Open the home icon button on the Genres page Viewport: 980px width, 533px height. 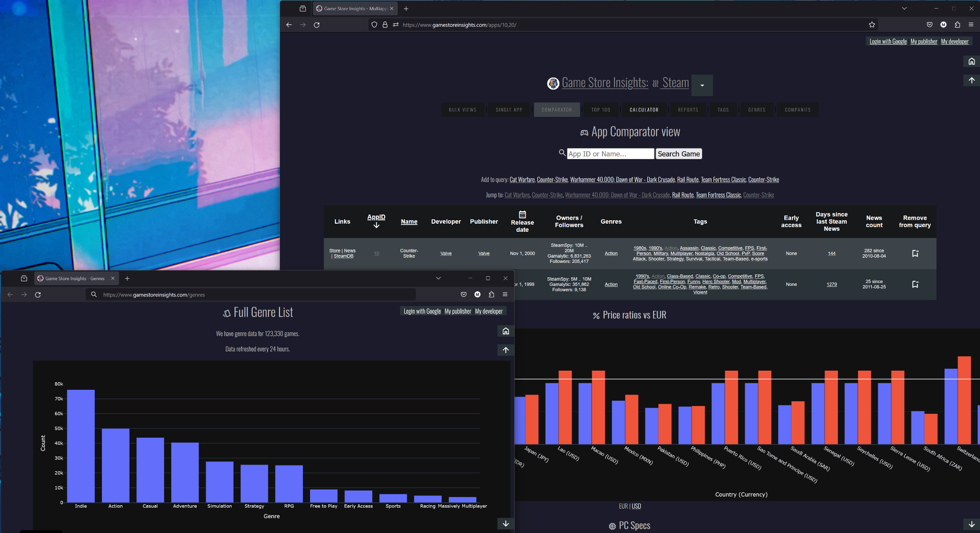pos(506,331)
